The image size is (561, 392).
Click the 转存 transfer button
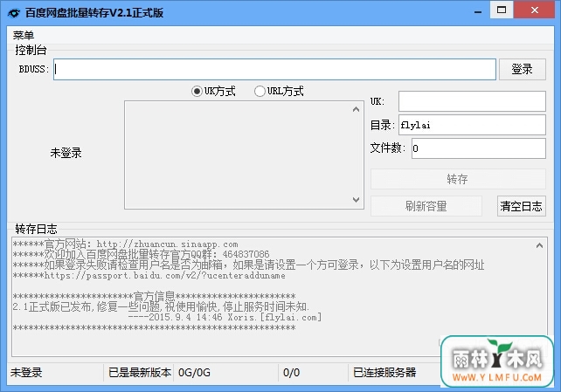458,179
